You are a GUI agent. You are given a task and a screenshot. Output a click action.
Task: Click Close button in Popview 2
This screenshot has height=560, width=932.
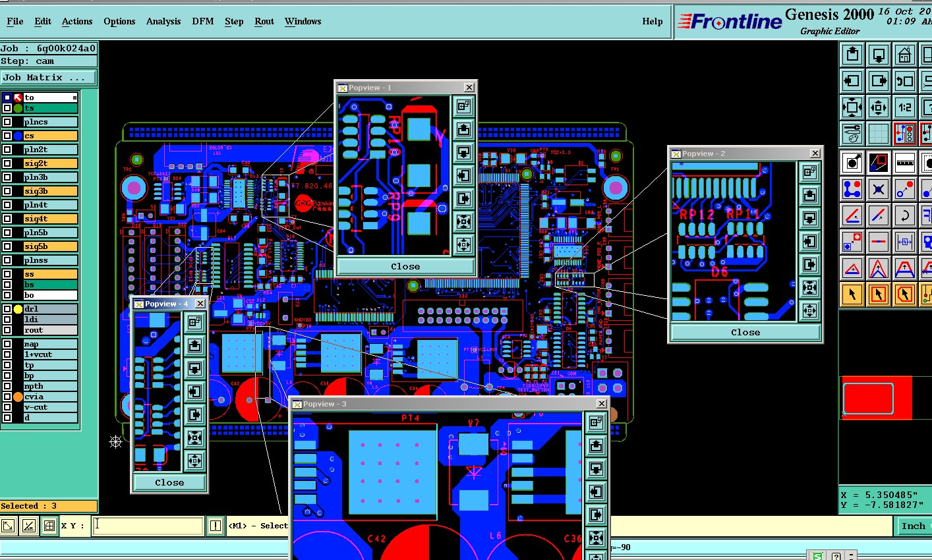click(745, 332)
